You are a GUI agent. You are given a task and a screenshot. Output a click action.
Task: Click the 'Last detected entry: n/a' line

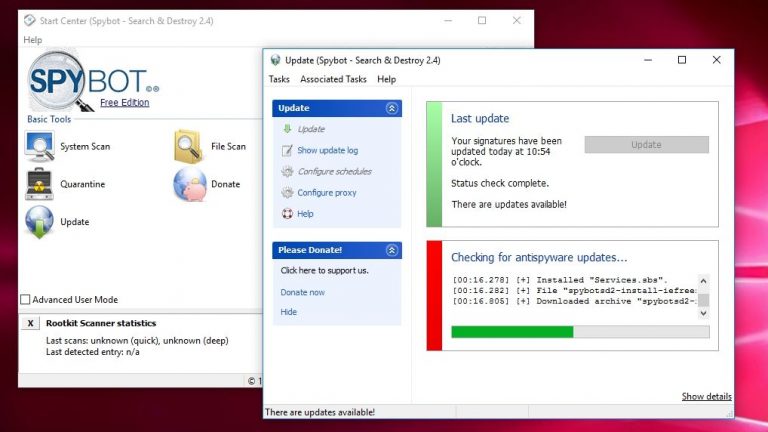tap(93, 352)
